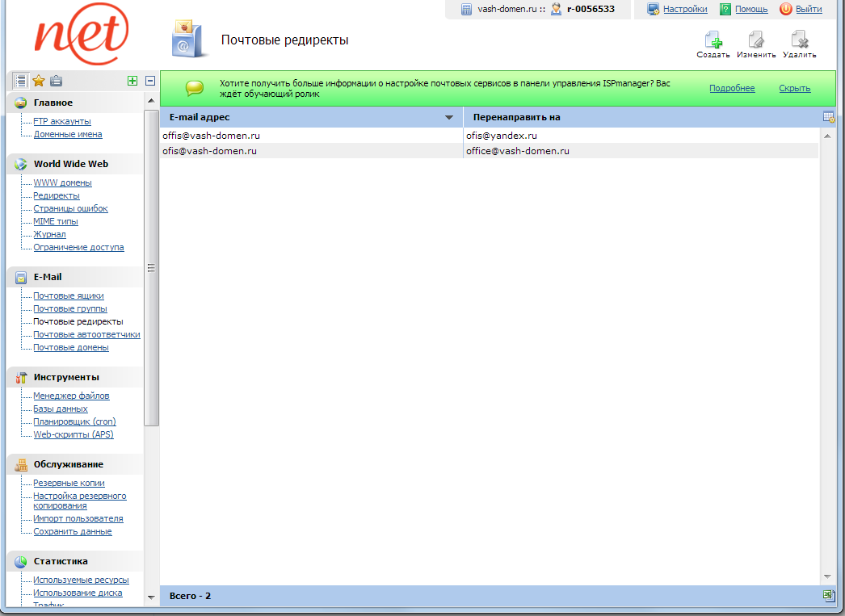This screenshot has height=616, width=845.
Task: Export the list via the Excel icon
Action: pyautogui.click(x=828, y=596)
